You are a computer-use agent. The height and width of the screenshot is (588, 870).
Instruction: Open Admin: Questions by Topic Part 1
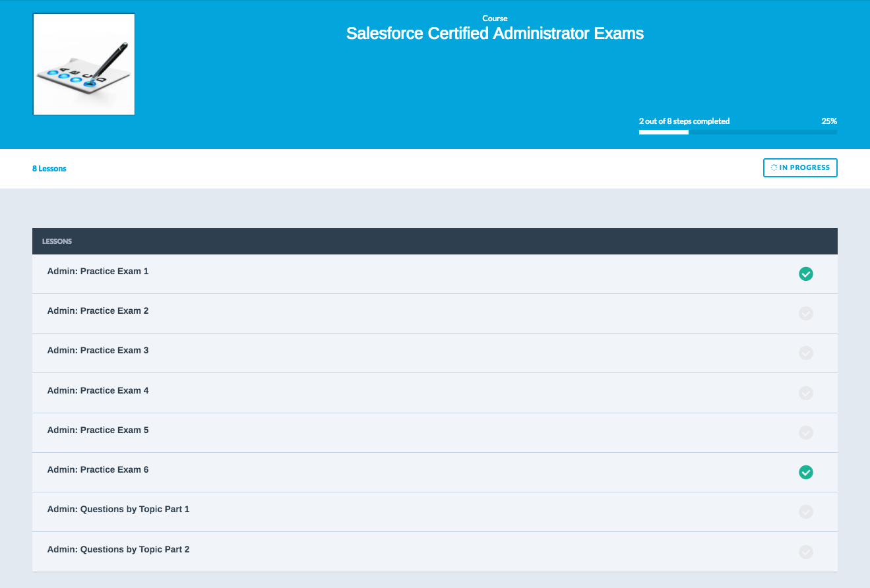click(118, 509)
